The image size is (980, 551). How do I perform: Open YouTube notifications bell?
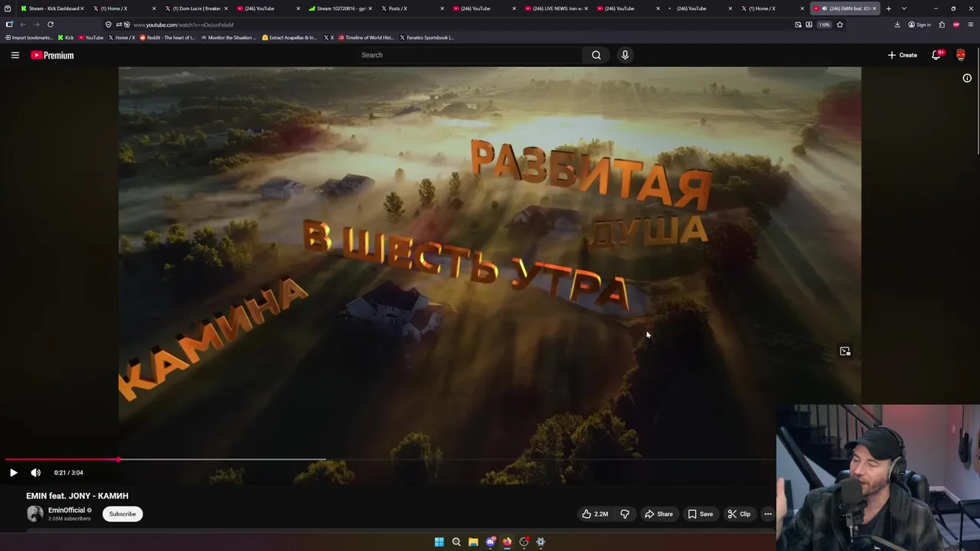936,55
